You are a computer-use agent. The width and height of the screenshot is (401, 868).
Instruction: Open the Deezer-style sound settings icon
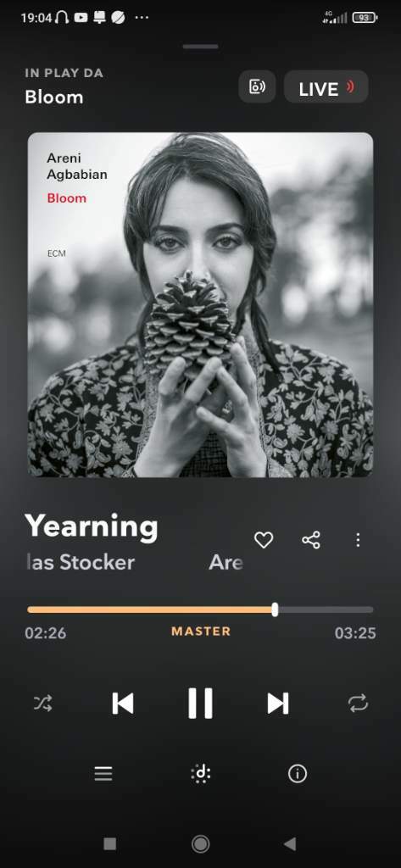[x=200, y=773]
